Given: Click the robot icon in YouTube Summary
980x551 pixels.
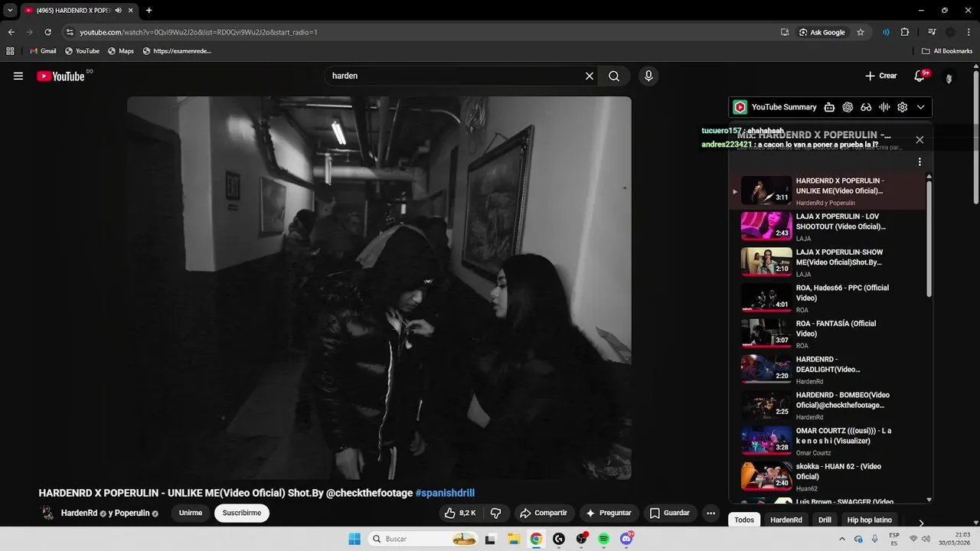Looking at the screenshot, I should [x=829, y=107].
